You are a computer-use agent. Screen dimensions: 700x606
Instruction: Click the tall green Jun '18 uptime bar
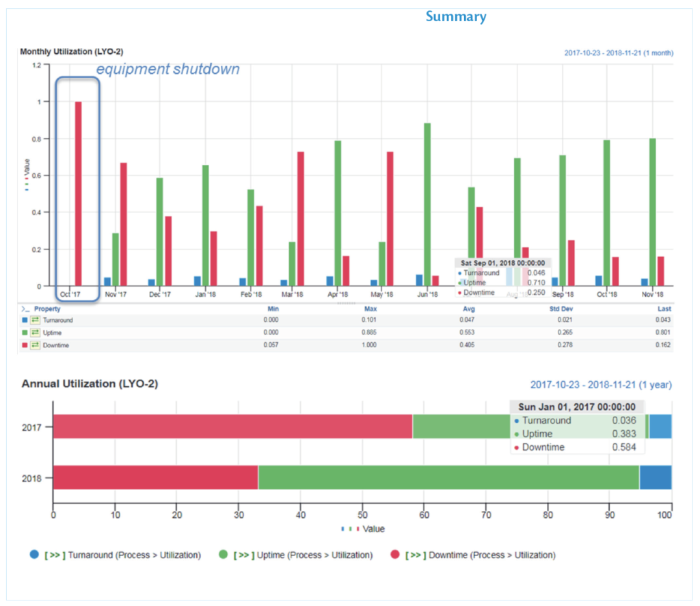point(427,204)
